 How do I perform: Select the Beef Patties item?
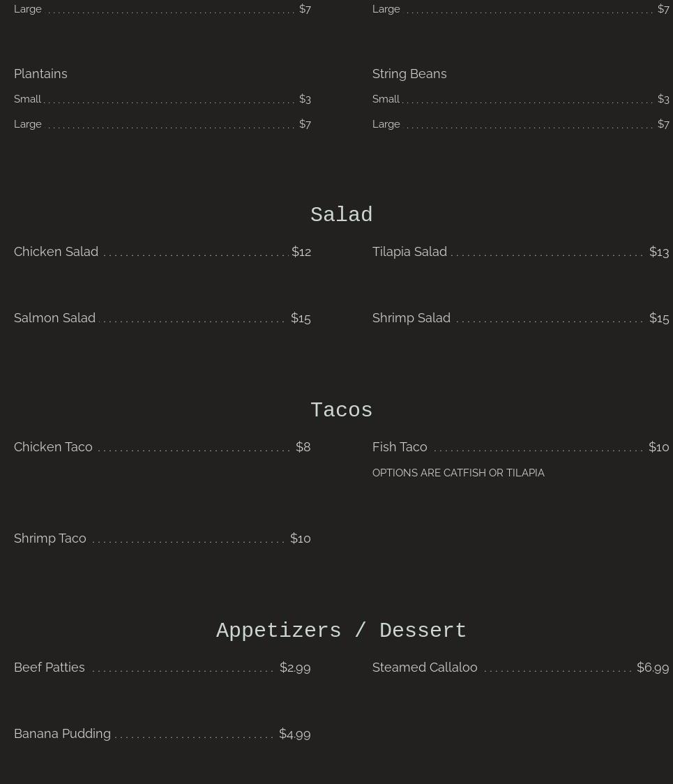pyautogui.click(x=50, y=668)
